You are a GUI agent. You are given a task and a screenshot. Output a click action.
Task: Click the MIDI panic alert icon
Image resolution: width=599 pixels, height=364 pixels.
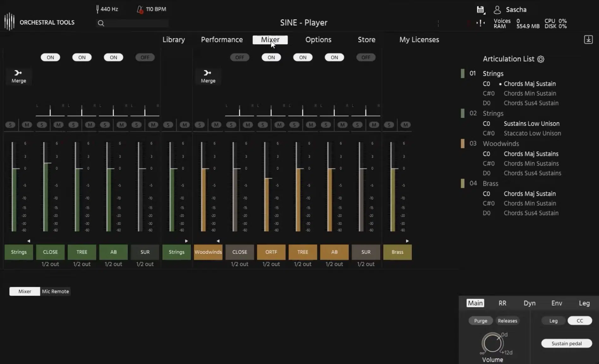click(x=480, y=23)
